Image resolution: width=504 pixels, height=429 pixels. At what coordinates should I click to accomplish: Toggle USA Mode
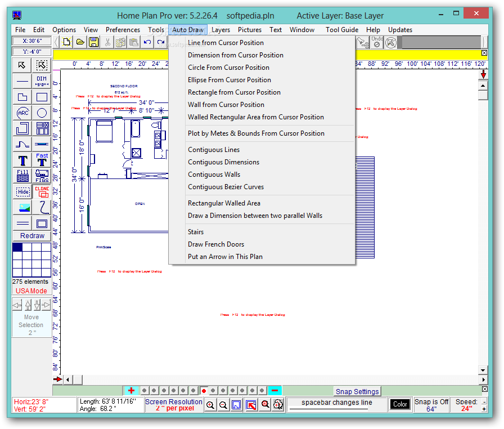coord(31,291)
